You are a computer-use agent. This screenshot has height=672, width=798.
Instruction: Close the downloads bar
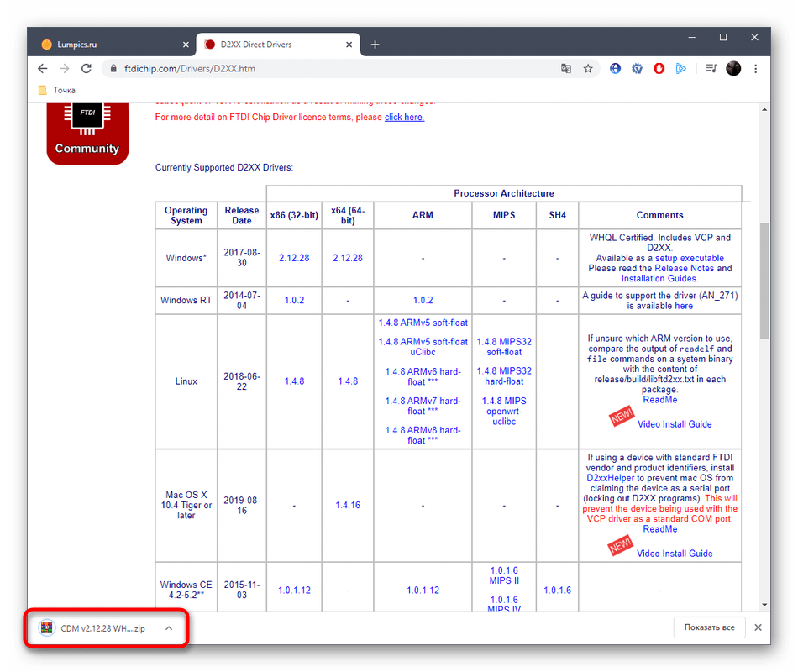pyautogui.click(x=758, y=627)
